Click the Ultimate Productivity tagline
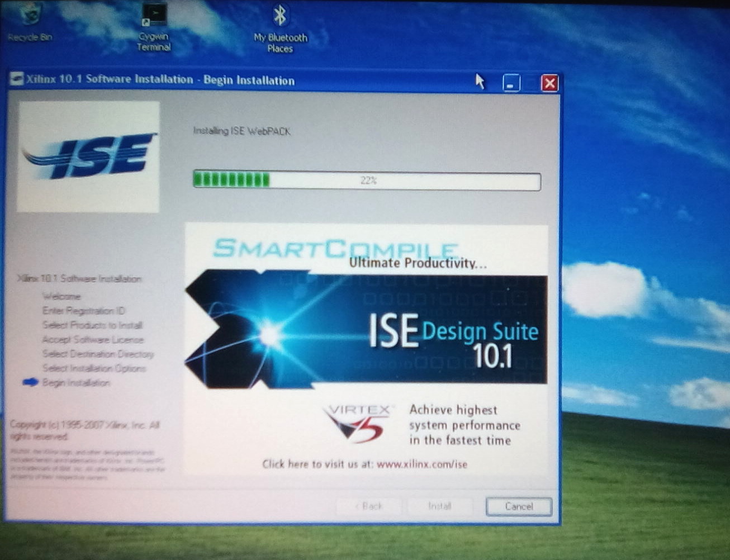 coord(418,263)
